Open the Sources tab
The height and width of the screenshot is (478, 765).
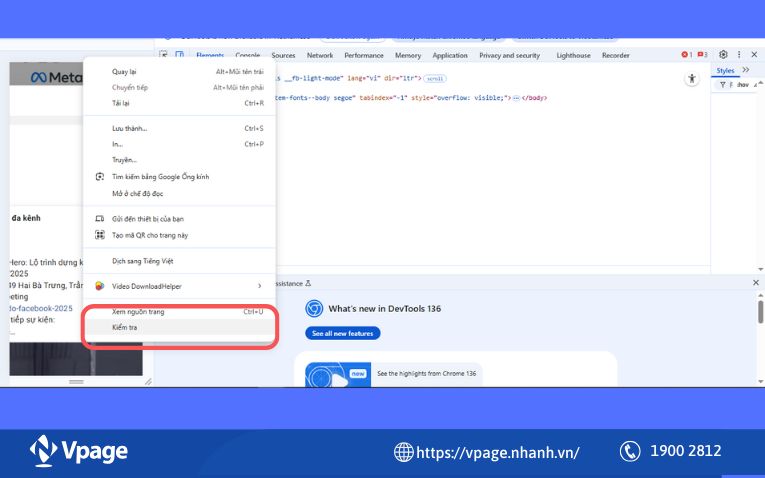(283, 55)
